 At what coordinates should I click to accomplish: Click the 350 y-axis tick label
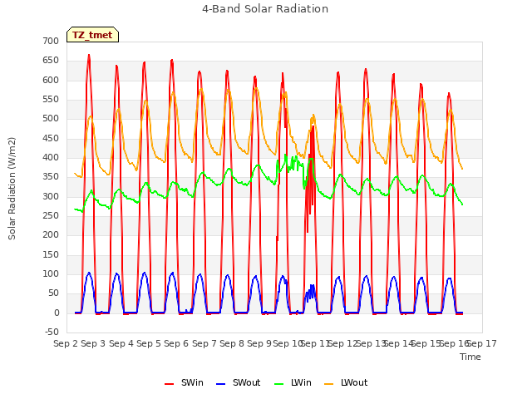tap(51, 177)
